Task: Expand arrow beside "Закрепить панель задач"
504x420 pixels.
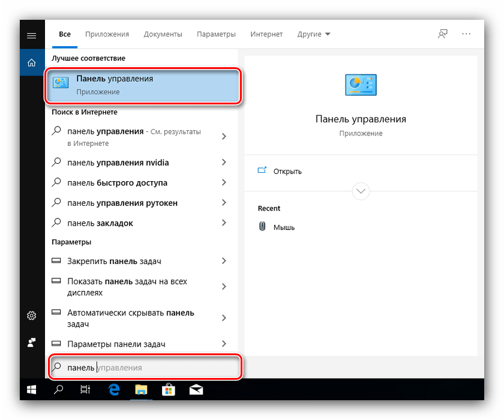Action: pos(224,261)
